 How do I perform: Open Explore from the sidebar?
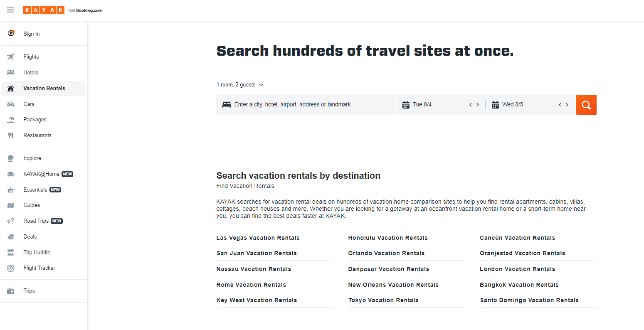[32, 158]
